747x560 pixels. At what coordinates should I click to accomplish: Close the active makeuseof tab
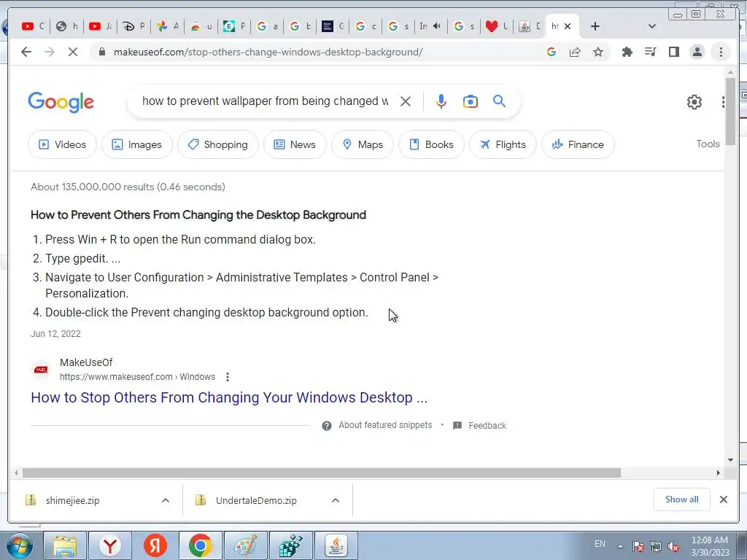tap(568, 26)
